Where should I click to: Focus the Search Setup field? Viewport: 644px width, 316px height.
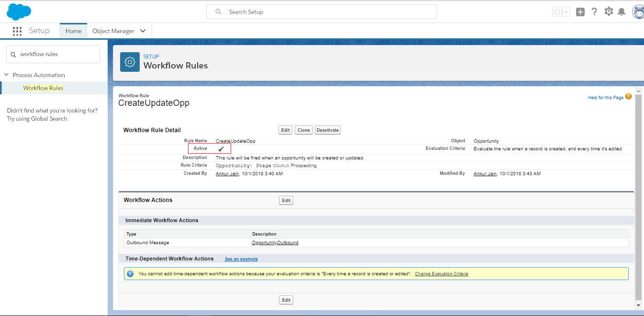click(x=322, y=12)
